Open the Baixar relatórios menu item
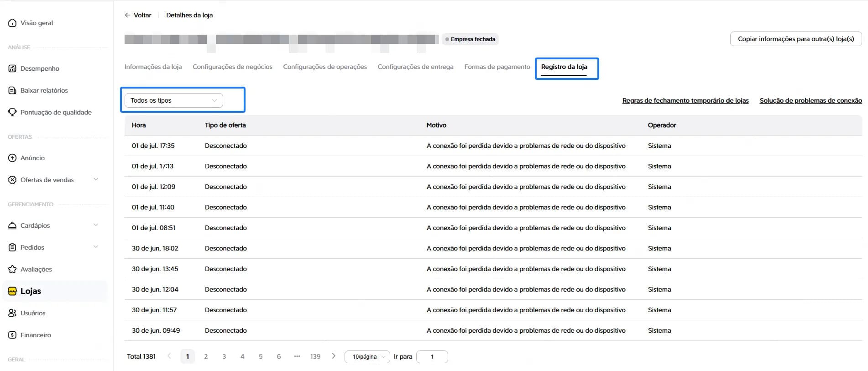This screenshot has width=868, height=371. pos(55,90)
